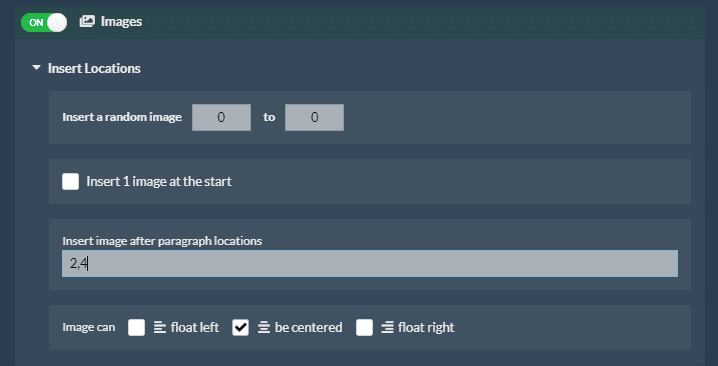Image resolution: width=718 pixels, height=366 pixels.
Task: Enable Insert 1 image at the start
Action: [71, 181]
